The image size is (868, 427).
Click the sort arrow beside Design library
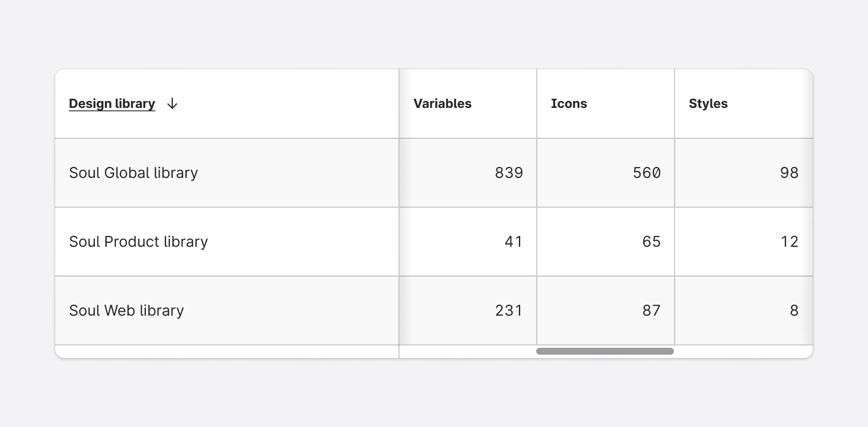tap(172, 104)
